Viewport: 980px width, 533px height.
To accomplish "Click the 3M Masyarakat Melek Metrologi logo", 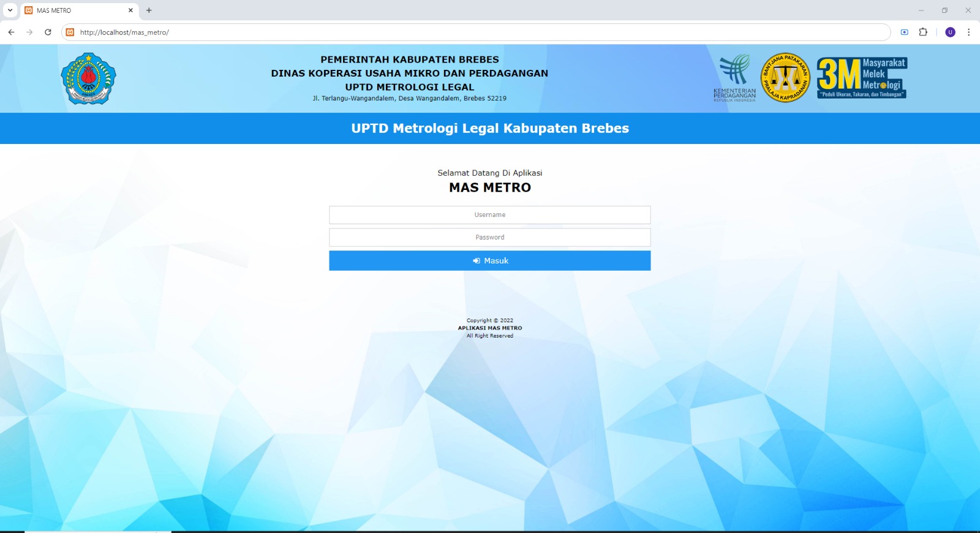I will [x=862, y=78].
